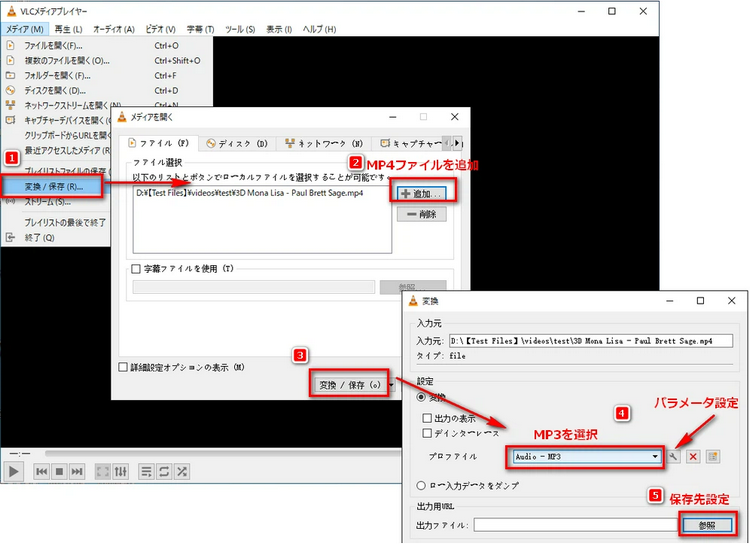Click the 参照 browse button for output file
750x544 pixels.
click(x=706, y=525)
